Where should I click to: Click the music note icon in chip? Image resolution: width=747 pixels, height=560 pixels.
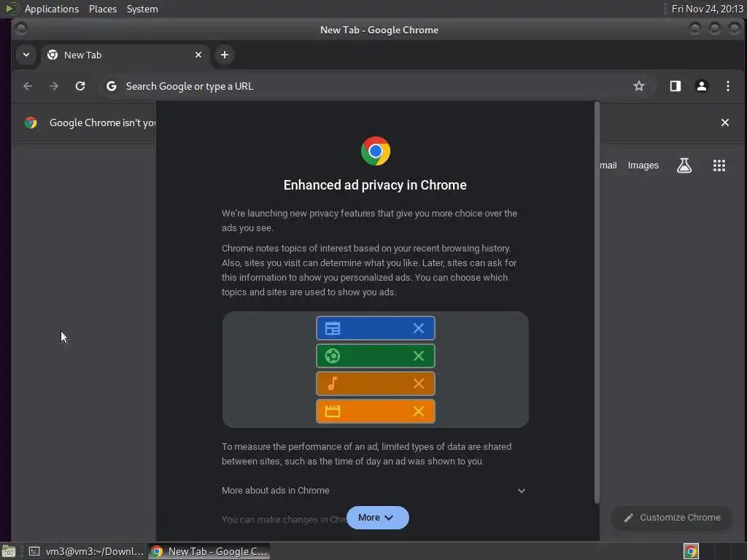click(x=333, y=384)
